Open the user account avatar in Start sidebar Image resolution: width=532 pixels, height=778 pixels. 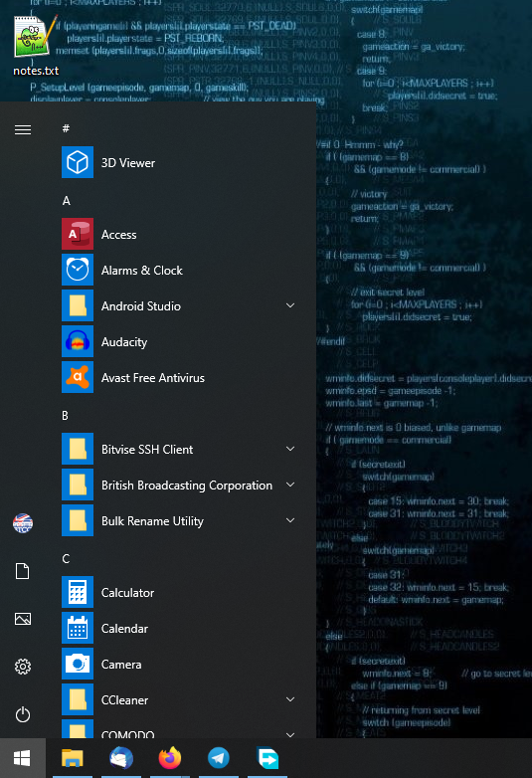click(23, 523)
